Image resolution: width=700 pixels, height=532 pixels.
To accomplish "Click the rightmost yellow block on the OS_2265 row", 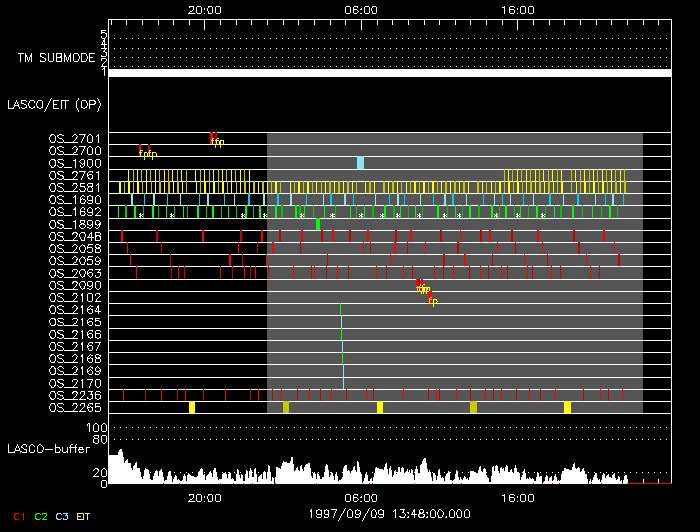I will [567, 407].
